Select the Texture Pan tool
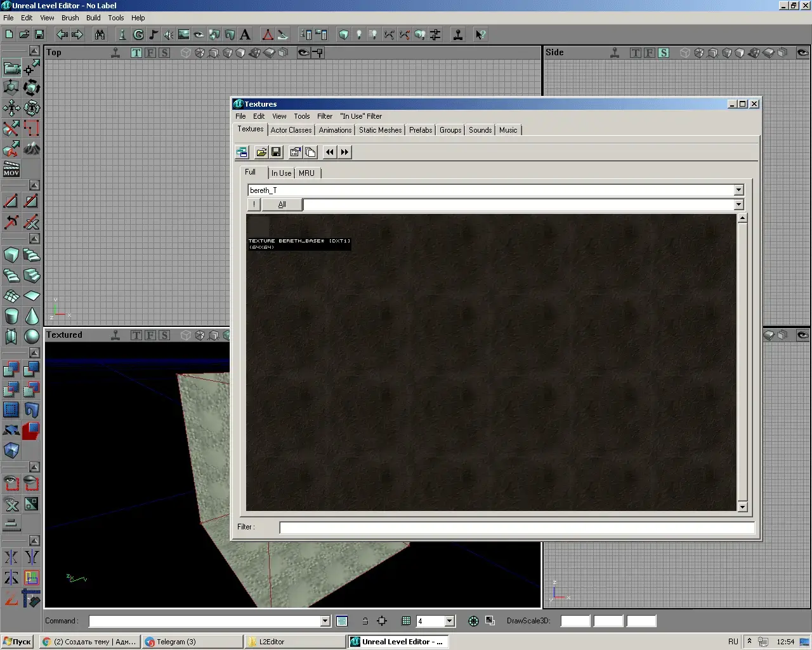Viewport: 812px width, 650px height. (11, 108)
